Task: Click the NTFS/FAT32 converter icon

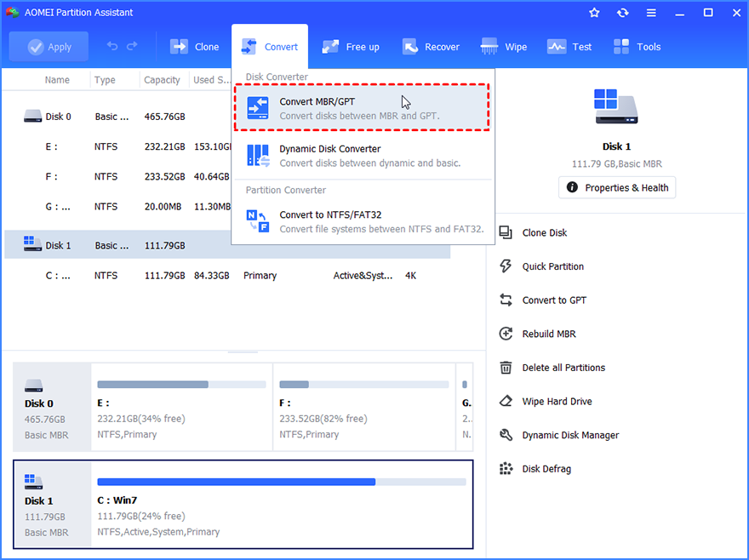Action: pos(258,221)
